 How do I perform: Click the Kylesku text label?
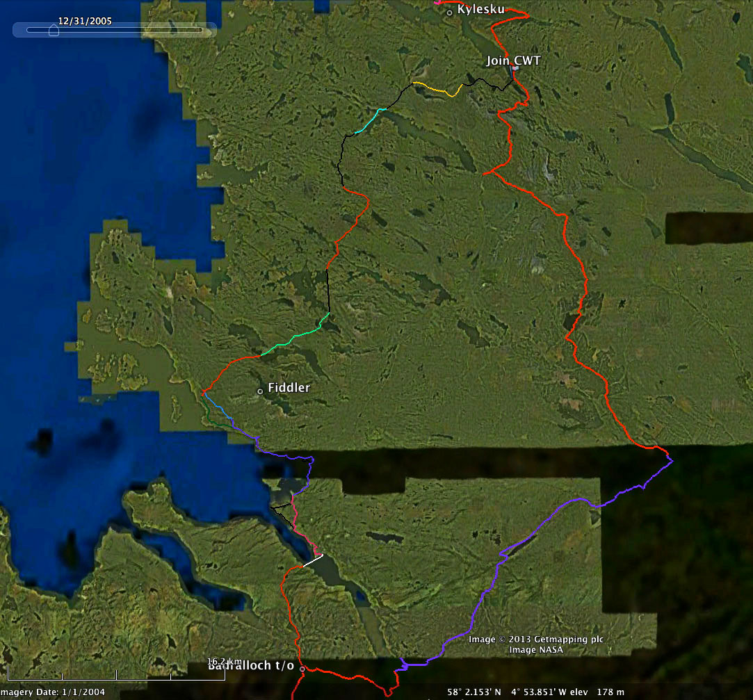pyautogui.click(x=480, y=10)
